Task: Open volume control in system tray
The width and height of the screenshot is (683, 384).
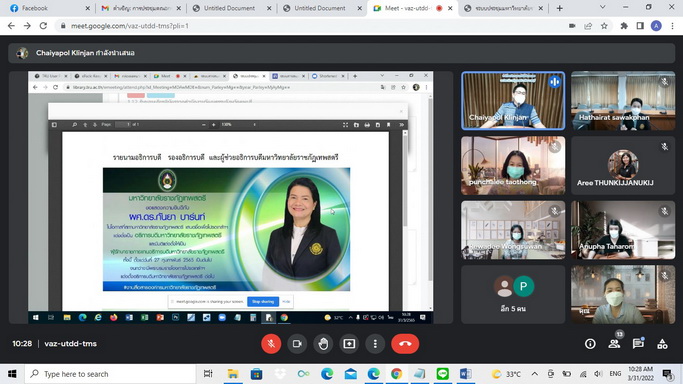Action: pos(598,374)
